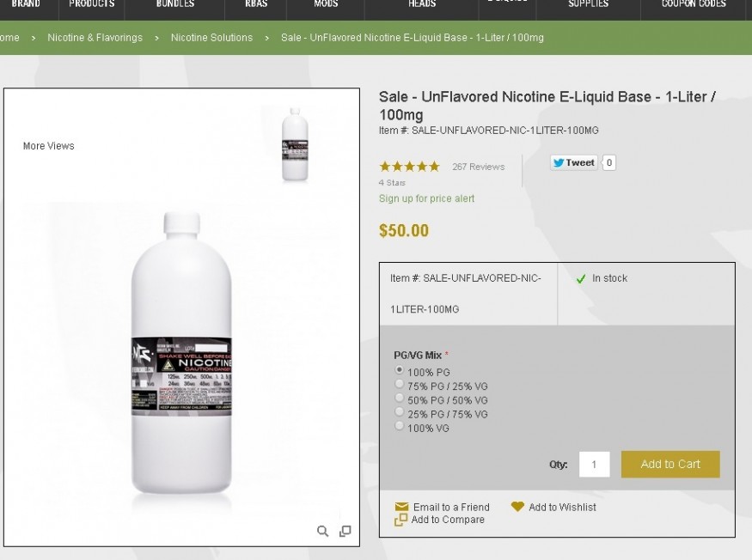Image resolution: width=752 pixels, height=560 pixels.
Task: Choose the 75% PG / 25% VG option
Action: click(399, 385)
